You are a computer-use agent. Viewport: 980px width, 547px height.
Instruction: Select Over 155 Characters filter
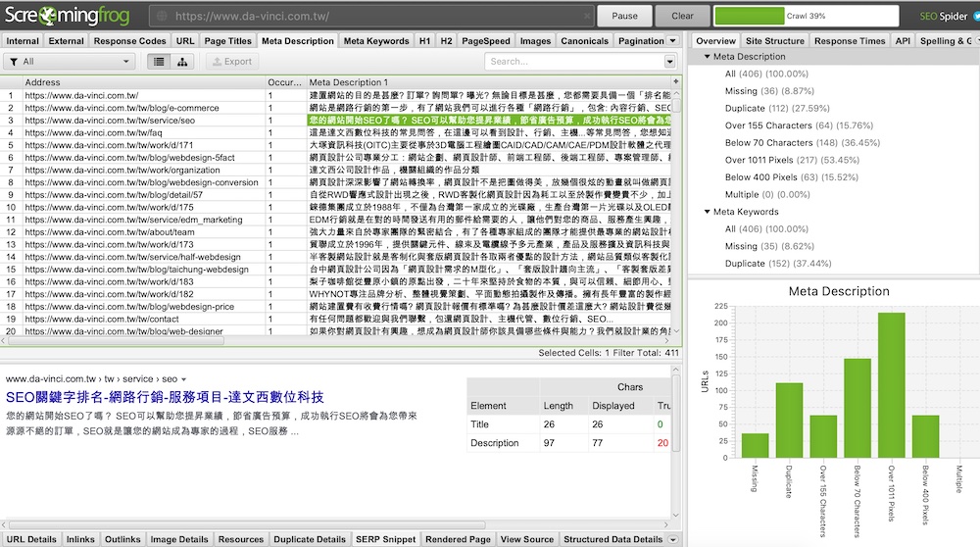pyautogui.click(x=799, y=125)
